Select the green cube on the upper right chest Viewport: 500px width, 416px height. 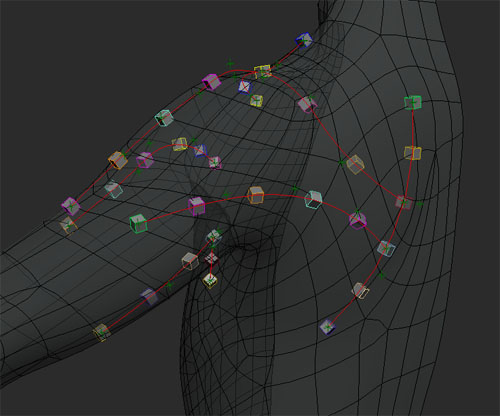click(x=413, y=102)
